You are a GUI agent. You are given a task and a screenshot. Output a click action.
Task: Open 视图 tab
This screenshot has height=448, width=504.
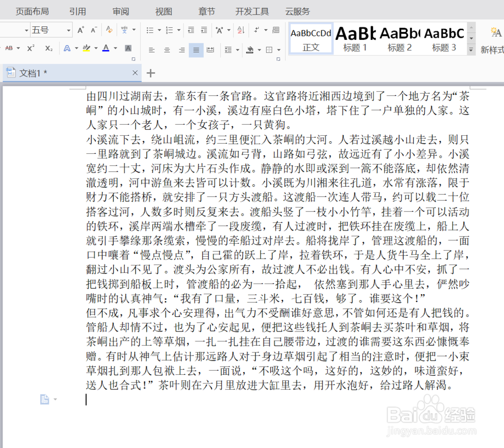point(164,12)
